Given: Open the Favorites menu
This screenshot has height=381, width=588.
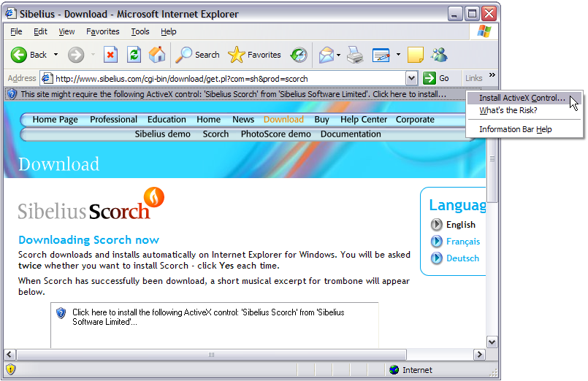Looking at the screenshot, I should click(x=103, y=31).
